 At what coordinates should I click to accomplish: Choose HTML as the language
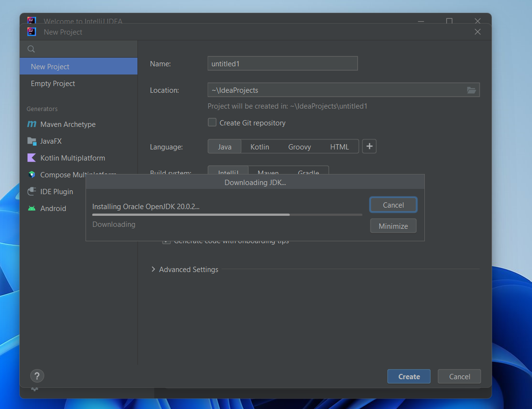point(339,147)
